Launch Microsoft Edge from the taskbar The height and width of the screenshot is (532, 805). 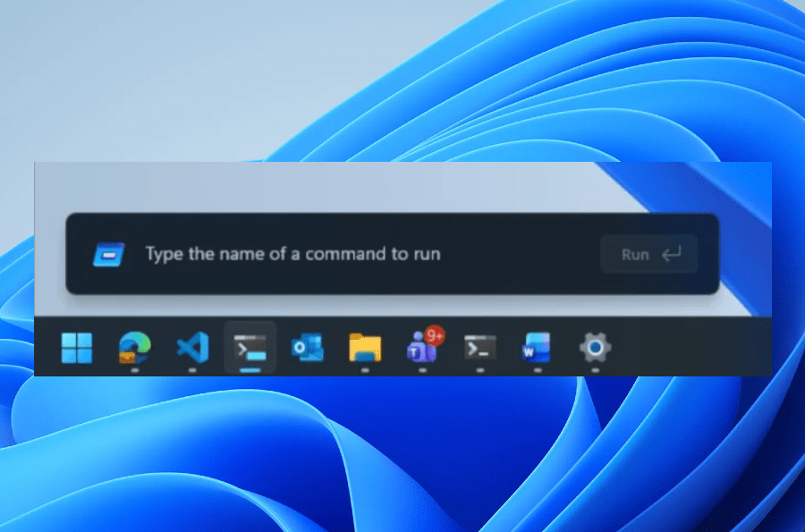134,348
